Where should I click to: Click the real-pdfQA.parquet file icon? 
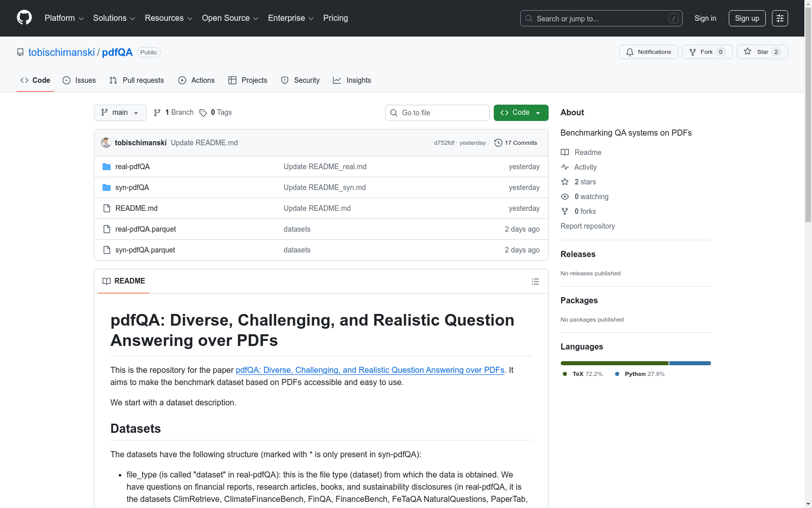107,229
